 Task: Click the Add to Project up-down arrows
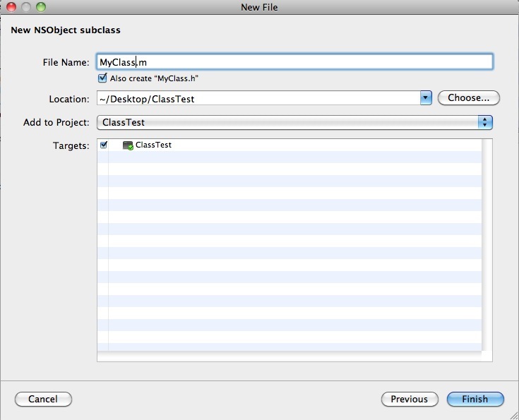pyautogui.click(x=485, y=122)
